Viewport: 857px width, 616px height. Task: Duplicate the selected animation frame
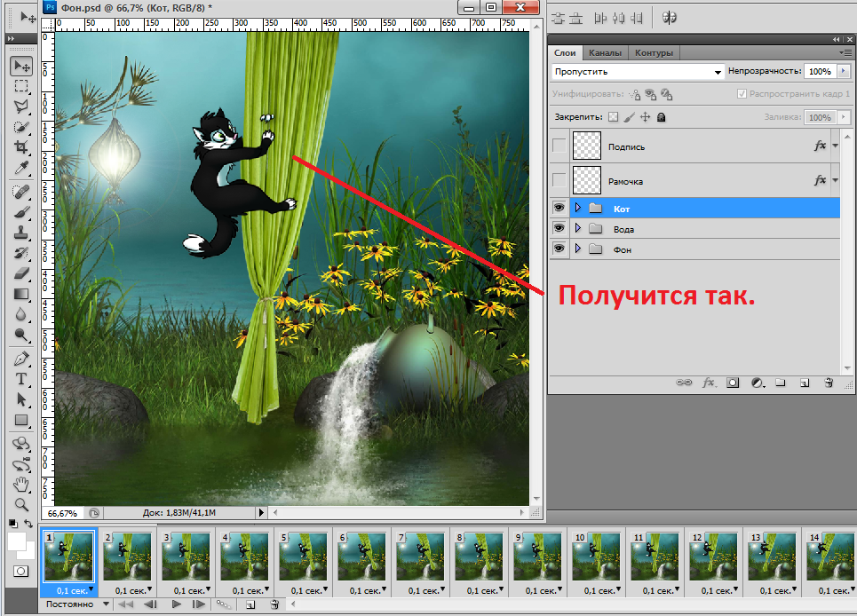click(x=250, y=604)
